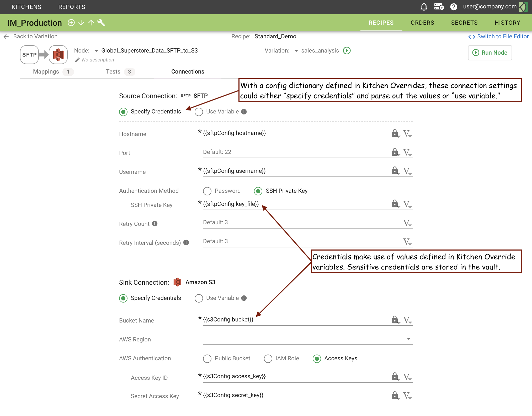
Task: Click Switch to File Editor link
Action: (x=499, y=37)
